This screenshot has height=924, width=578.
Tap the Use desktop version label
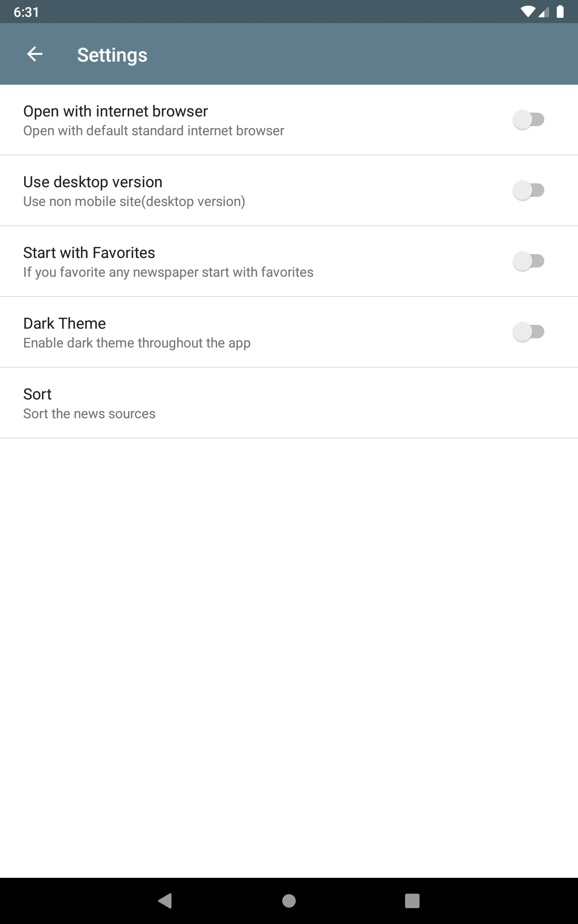pos(93,182)
